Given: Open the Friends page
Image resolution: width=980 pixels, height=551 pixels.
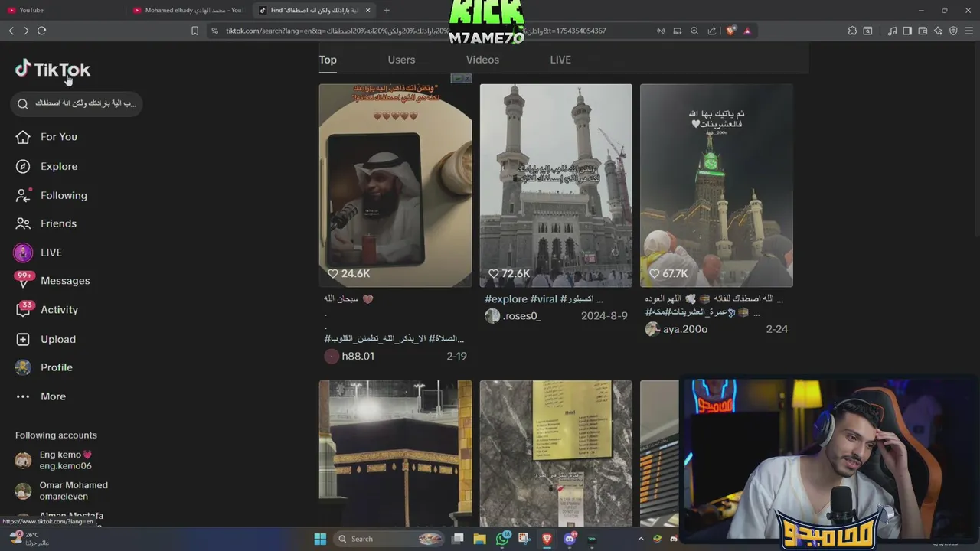Looking at the screenshot, I should point(58,223).
